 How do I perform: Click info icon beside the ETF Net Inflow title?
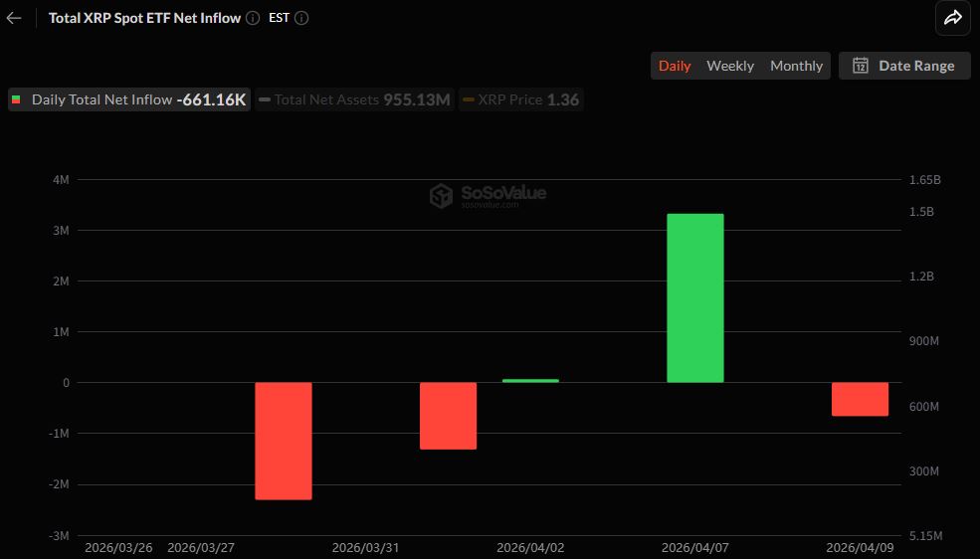click(253, 18)
